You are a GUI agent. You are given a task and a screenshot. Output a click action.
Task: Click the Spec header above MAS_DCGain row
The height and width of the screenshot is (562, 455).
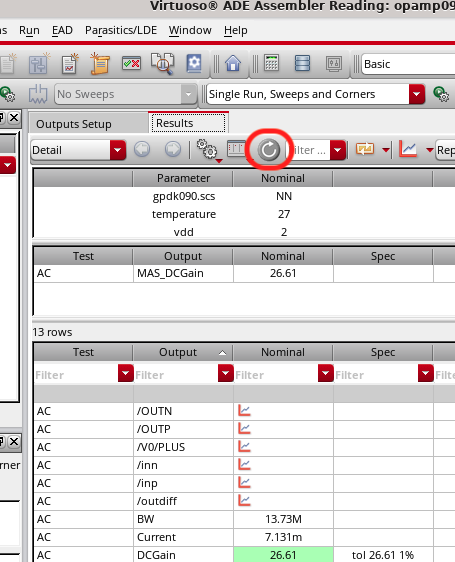[383, 256]
